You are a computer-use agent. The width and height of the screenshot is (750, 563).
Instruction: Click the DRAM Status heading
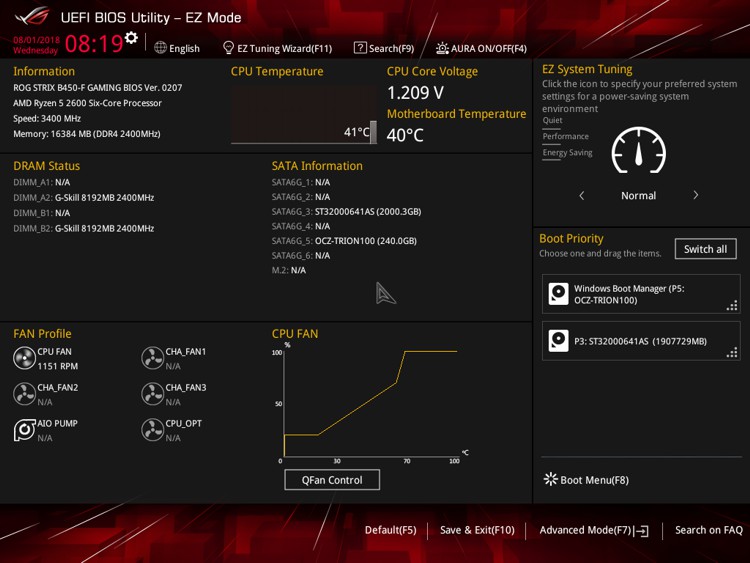click(46, 166)
